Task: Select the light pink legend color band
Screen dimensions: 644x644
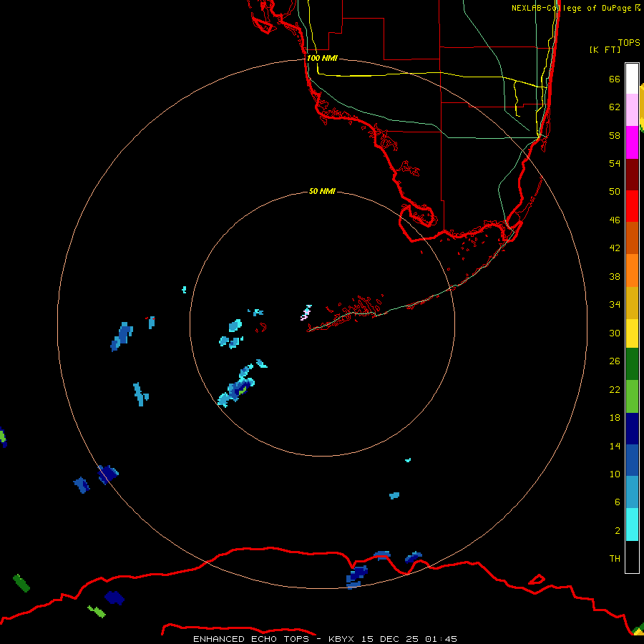Action: [632, 110]
